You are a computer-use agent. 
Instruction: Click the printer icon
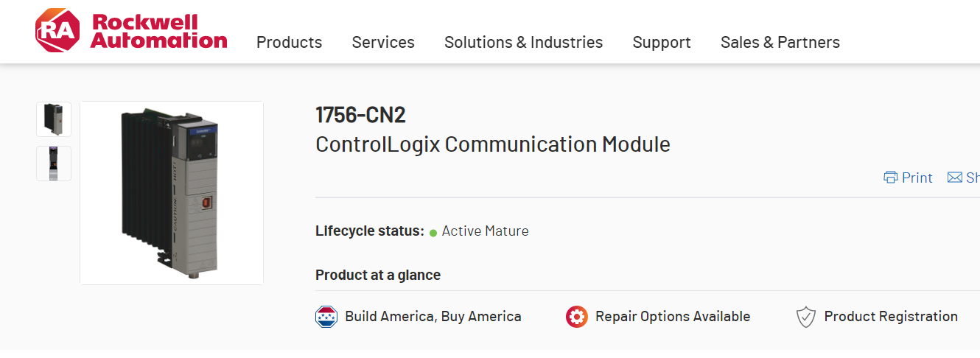click(891, 178)
